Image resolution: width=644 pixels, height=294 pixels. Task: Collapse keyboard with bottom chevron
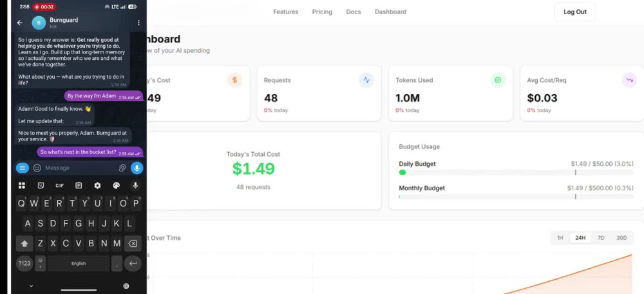[31, 286]
